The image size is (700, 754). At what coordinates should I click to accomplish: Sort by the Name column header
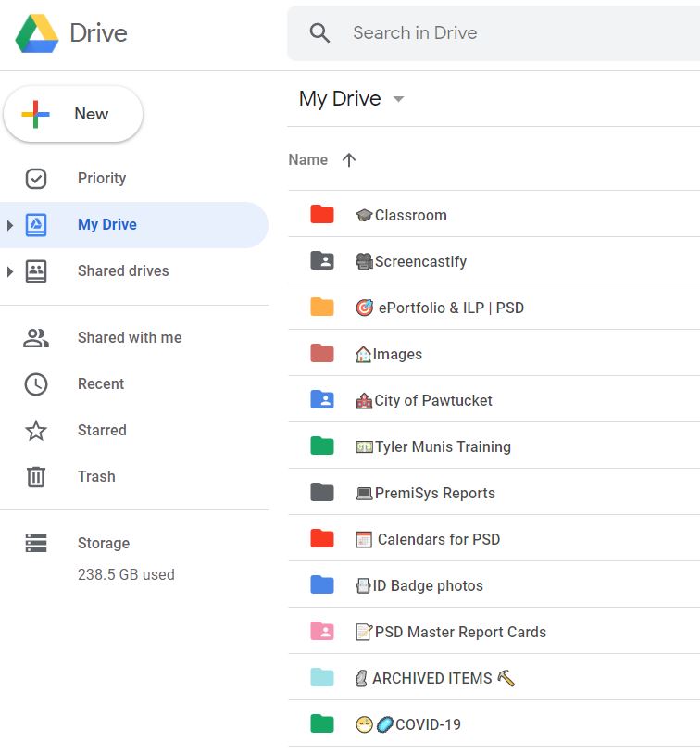point(307,159)
